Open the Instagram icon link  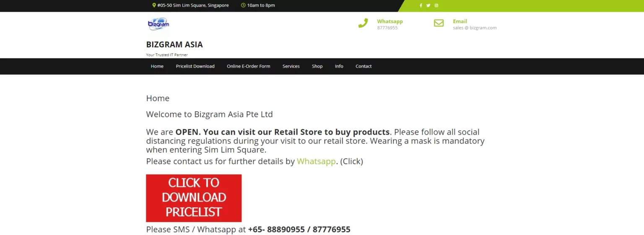coord(436,5)
